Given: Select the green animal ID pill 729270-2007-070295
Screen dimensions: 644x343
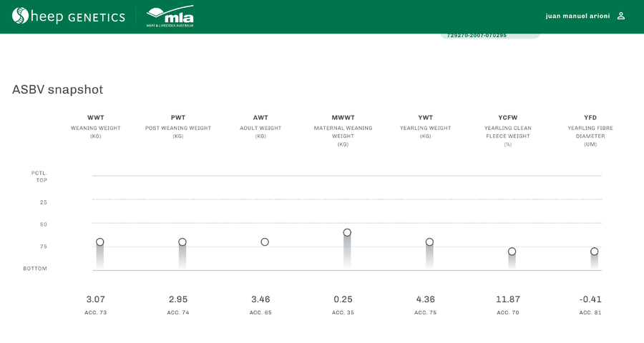Looking at the screenshot, I should [x=489, y=35].
